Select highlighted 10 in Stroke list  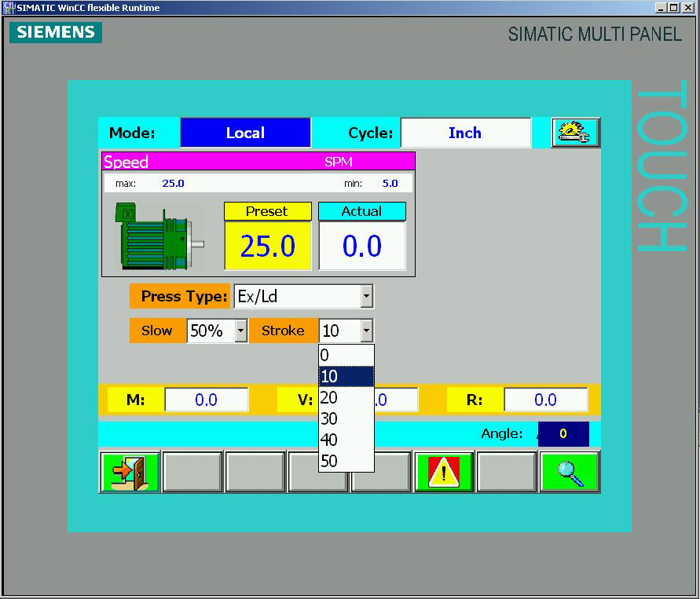coord(346,377)
